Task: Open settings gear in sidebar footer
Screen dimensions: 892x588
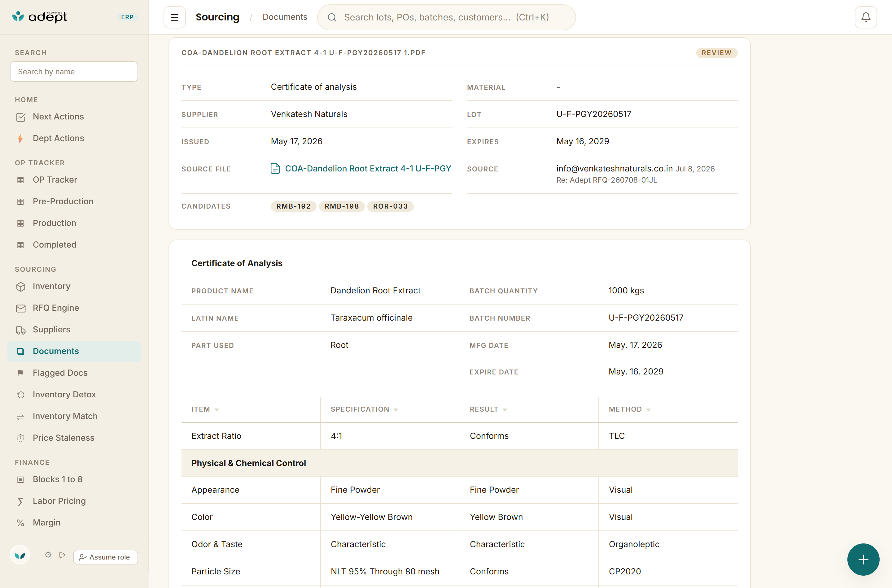Action: tap(48, 555)
